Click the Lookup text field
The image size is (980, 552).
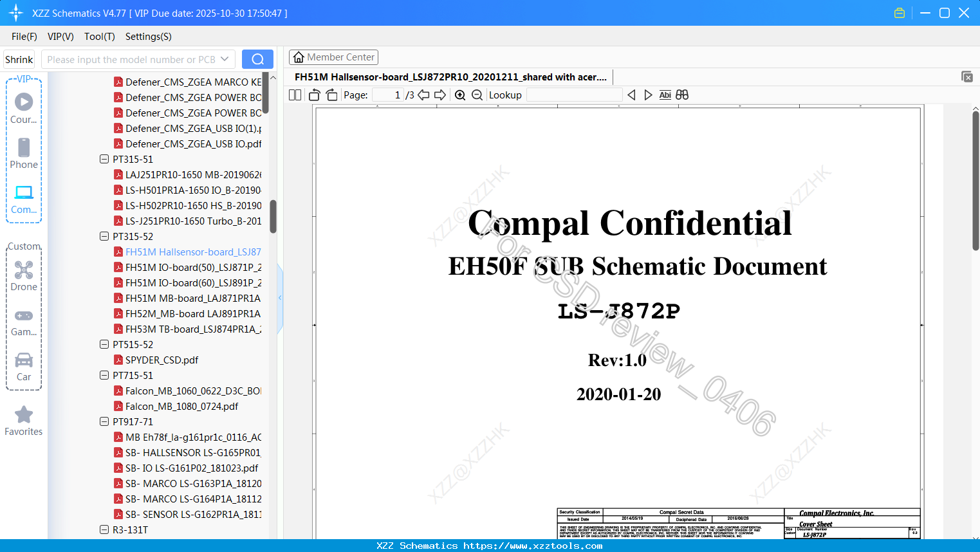574,95
